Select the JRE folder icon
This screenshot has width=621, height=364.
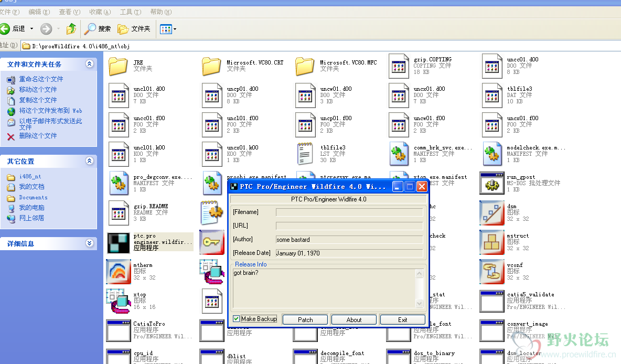(x=118, y=66)
